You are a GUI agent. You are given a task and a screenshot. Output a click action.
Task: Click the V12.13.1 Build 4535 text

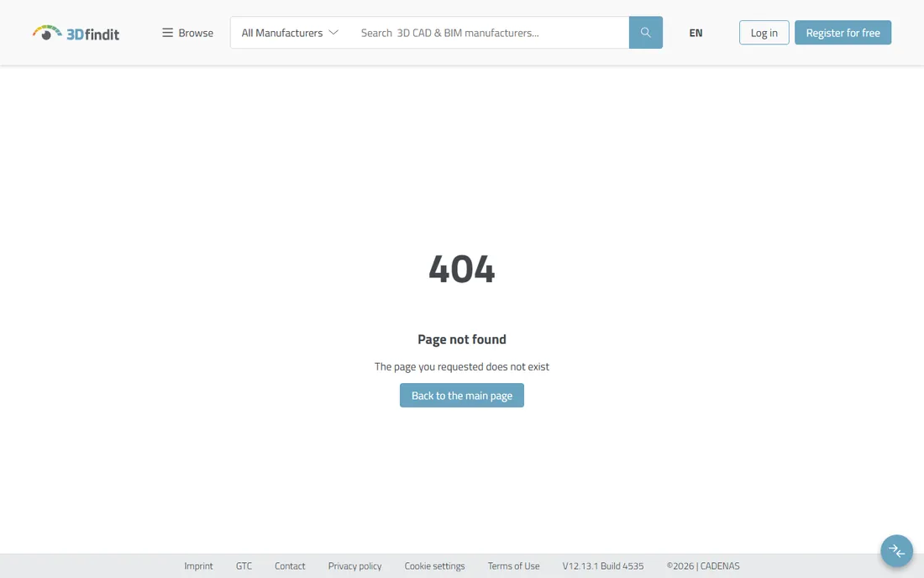(603, 565)
